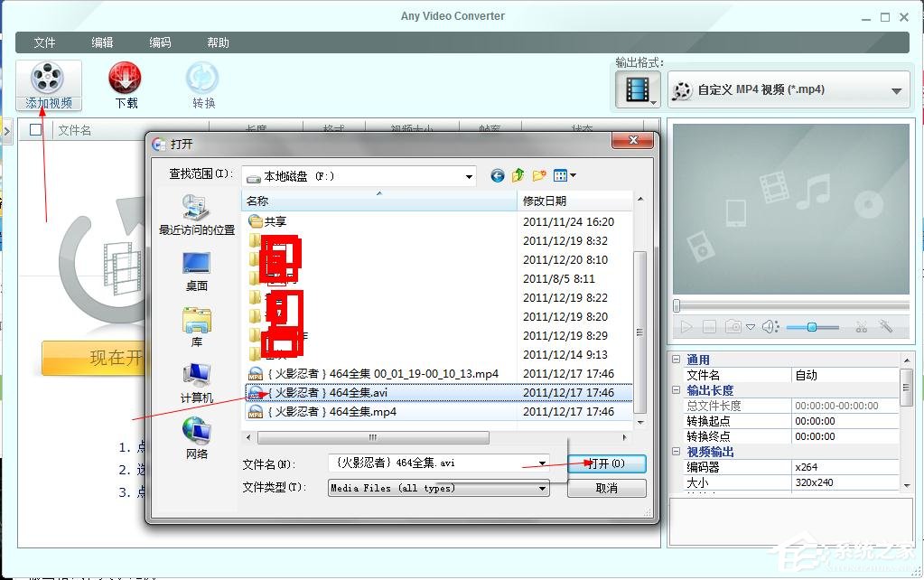Expand the 查找范围 location dropdown

pyautogui.click(x=471, y=175)
